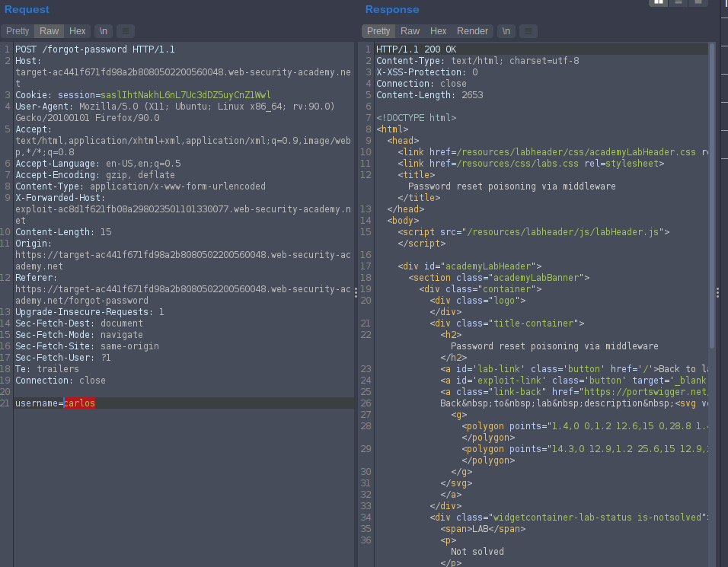The width and height of the screenshot is (728, 567).
Task: Switch Request view to Raw tab
Action: [x=49, y=31]
